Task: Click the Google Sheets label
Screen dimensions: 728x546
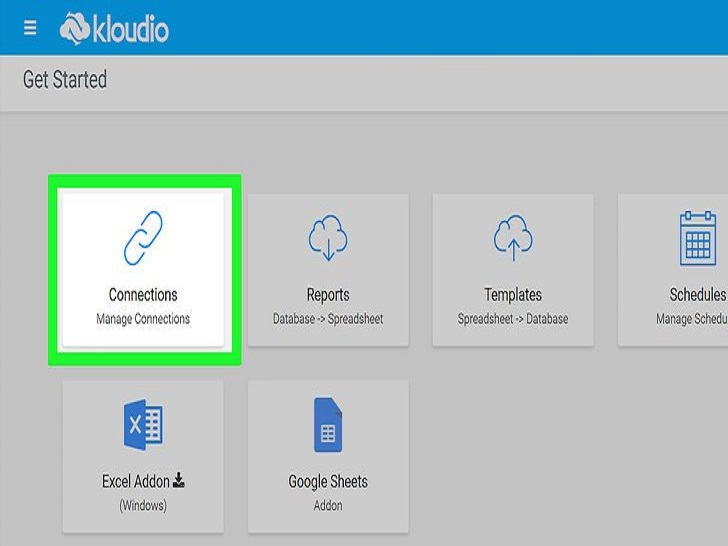Action: pyautogui.click(x=328, y=482)
